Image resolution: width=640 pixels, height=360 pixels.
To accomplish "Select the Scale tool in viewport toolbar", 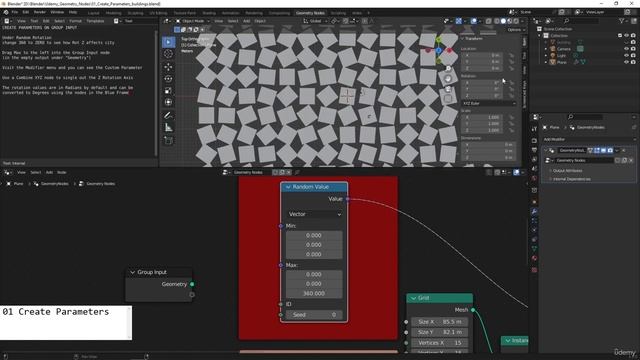I will (168, 91).
